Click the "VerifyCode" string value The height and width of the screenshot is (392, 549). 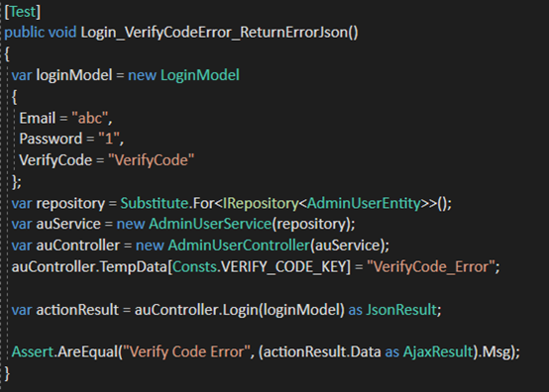[x=151, y=160]
